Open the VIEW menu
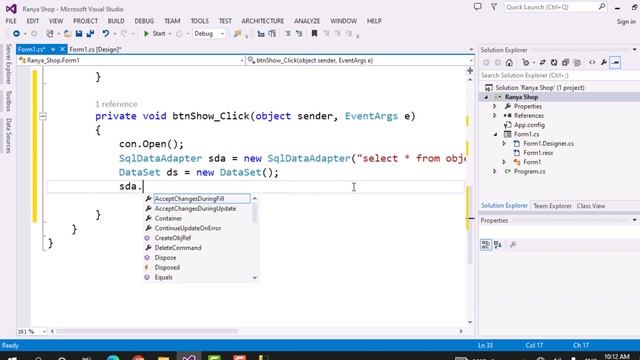 [56, 21]
